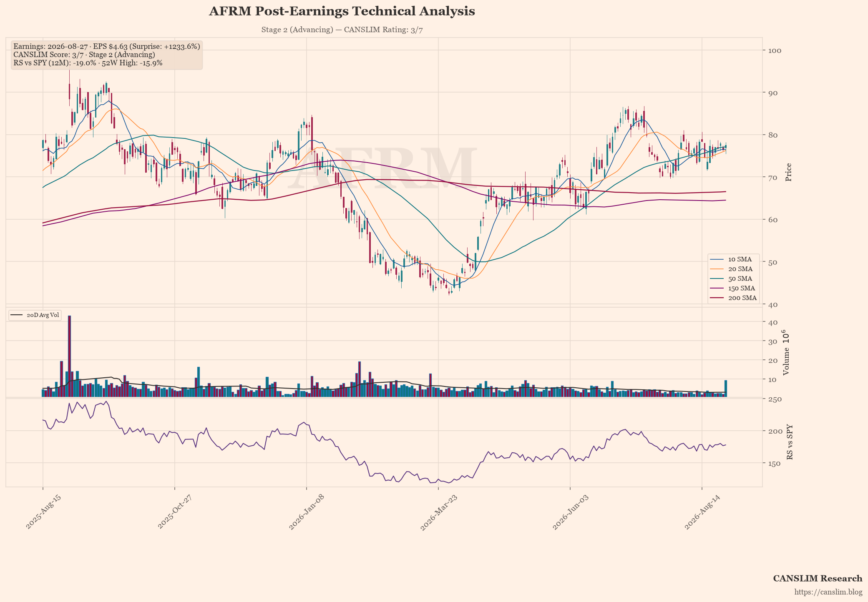868x602 pixels.
Task: Click the RS axis value '250'
Action: point(774,399)
